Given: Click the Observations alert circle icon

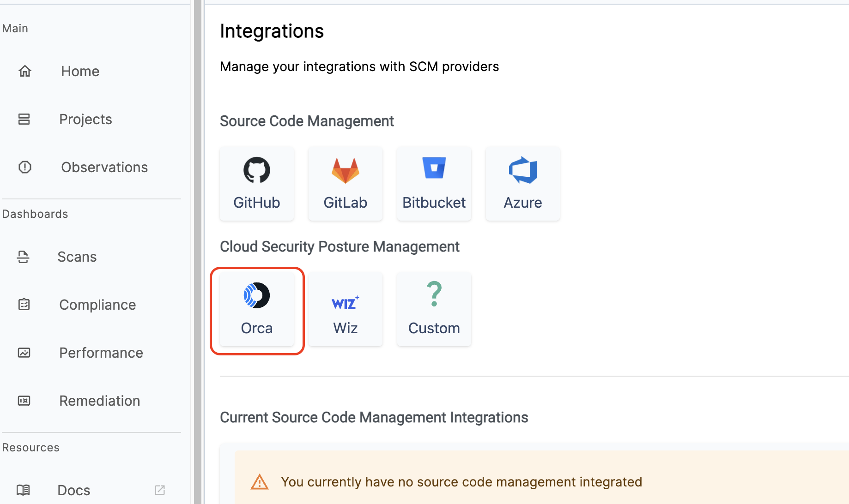Looking at the screenshot, I should click(x=24, y=167).
